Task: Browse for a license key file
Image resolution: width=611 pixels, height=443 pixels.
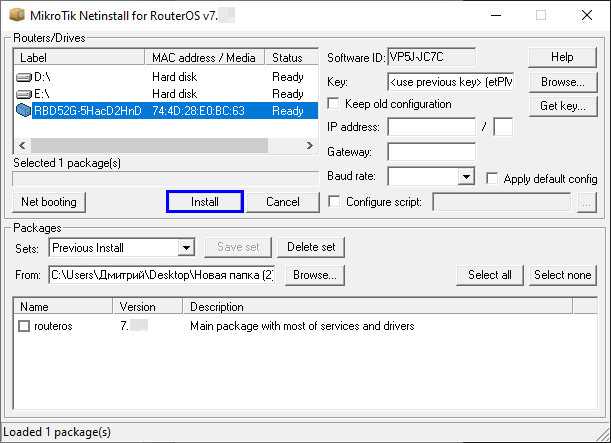Action: click(562, 81)
